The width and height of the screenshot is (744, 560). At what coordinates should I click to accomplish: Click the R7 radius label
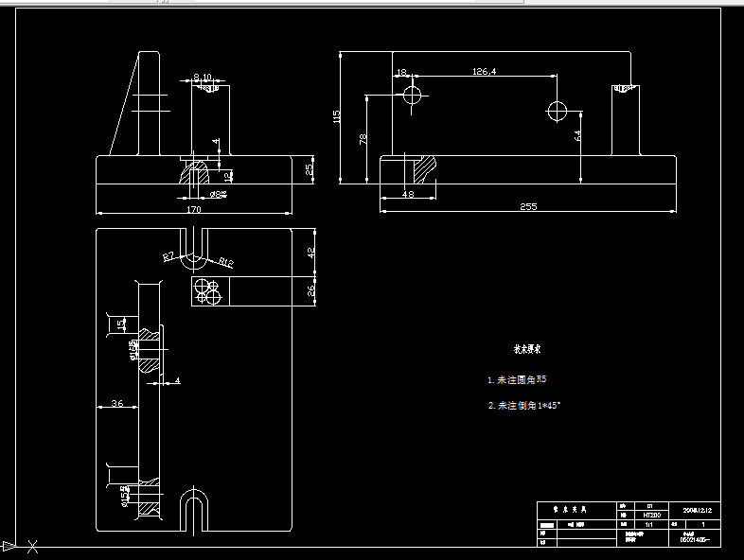(x=169, y=256)
